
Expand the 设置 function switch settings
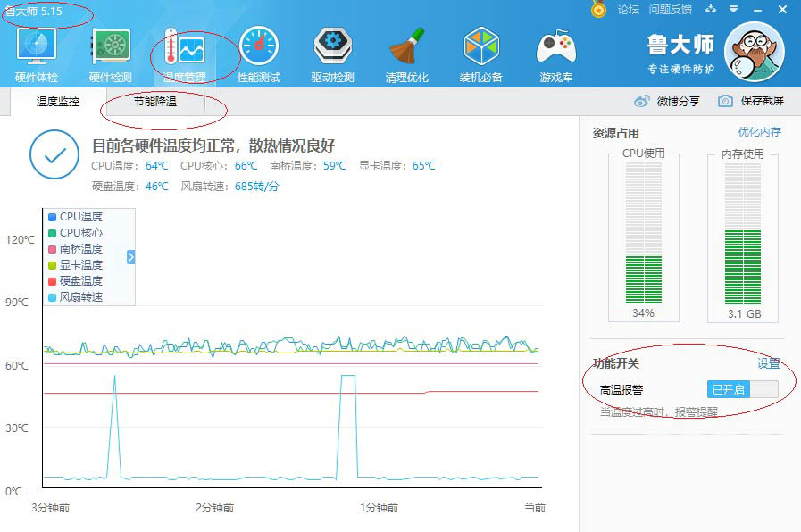click(x=769, y=362)
